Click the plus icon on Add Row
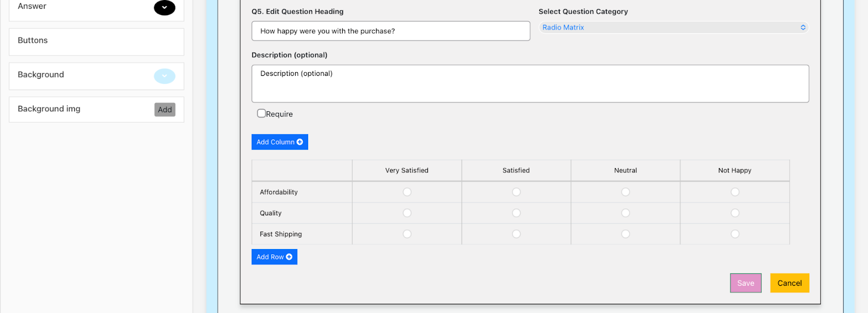Viewport: 868px width, 313px height. 289,257
